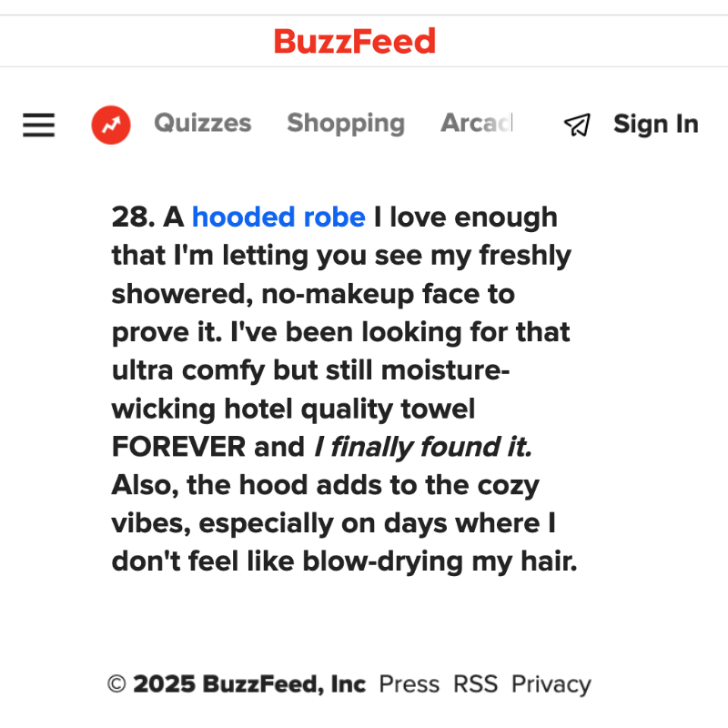Open the hamburger navigation menu
Image resolution: width=728 pixels, height=728 pixels.
(x=39, y=125)
